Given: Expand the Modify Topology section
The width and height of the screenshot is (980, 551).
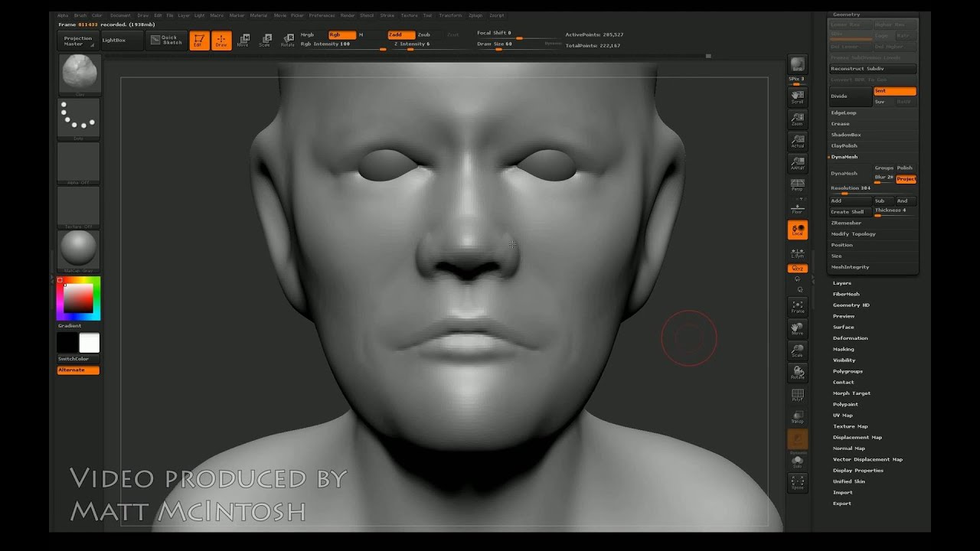Looking at the screenshot, I should tap(854, 234).
